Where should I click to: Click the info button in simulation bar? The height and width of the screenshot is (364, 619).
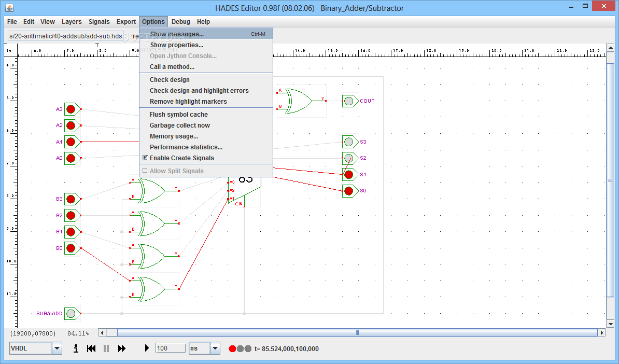[76, 348]
